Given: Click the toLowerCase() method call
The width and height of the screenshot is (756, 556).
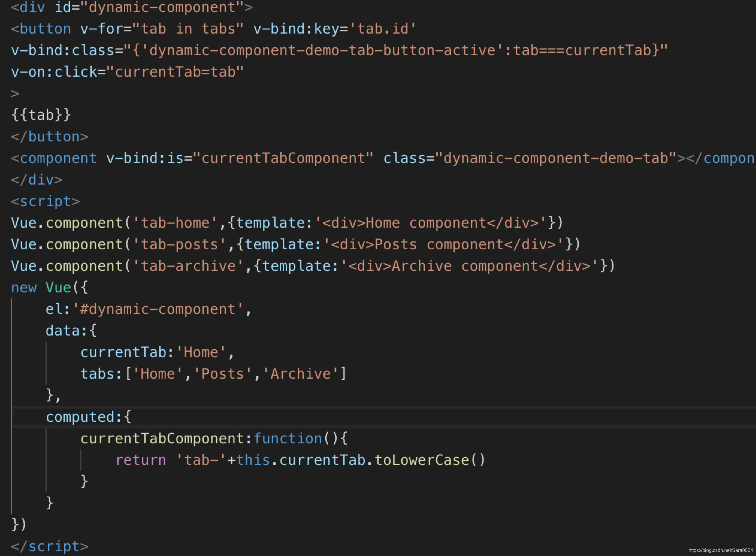Looking at the screenshot, I should (430, 460).
